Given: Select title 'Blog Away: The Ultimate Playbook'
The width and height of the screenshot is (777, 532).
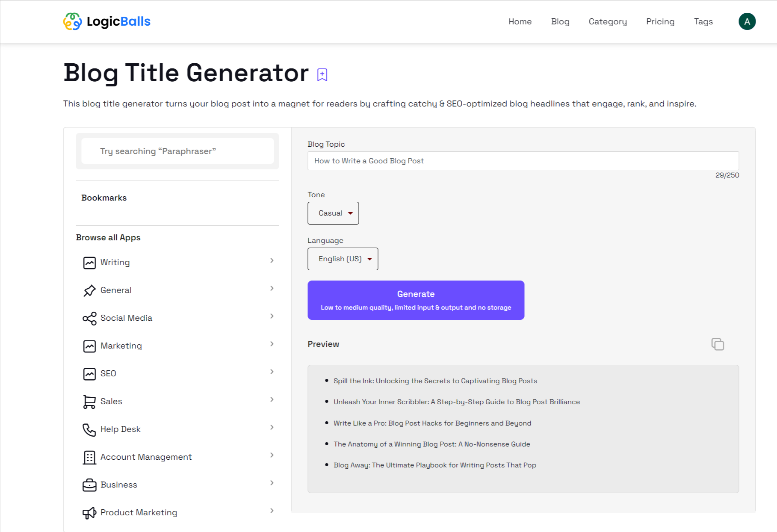Looking at the screenshot, I should 435,465.
